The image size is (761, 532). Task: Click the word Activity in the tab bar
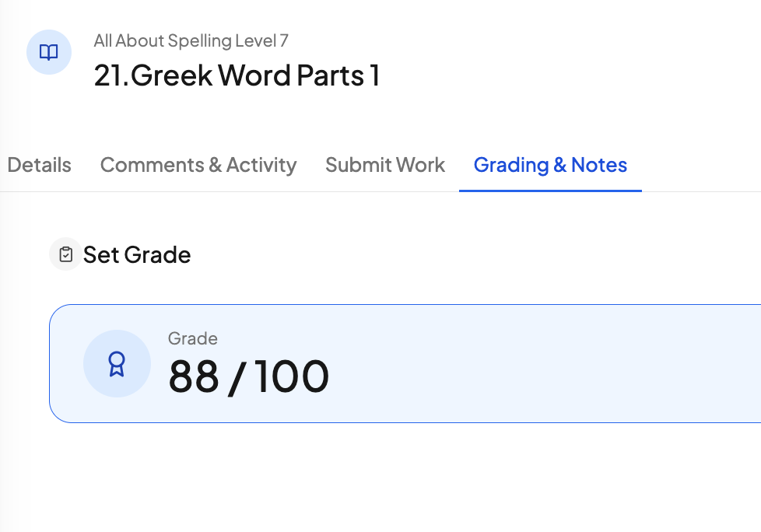click(261, 165)
